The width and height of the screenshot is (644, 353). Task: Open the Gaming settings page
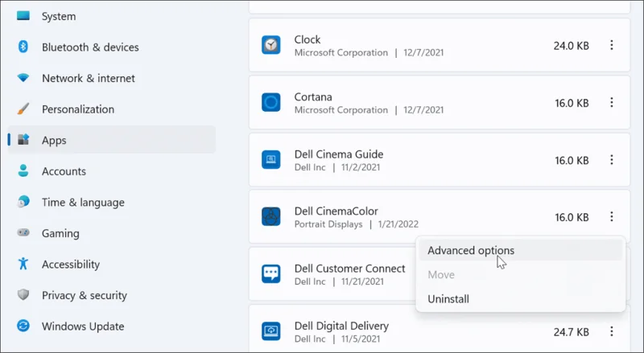[x=60, y=233]
